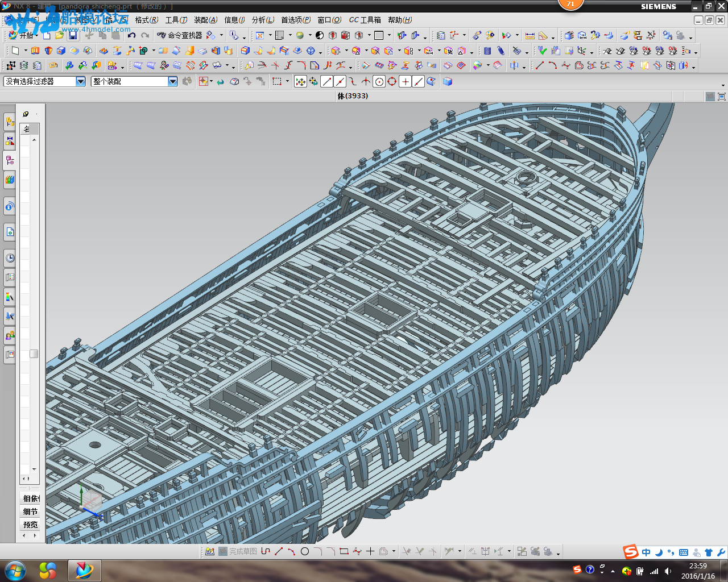Toggle enable snap points icon
Image resolution: width=728 pixels, height=582 pixels.
pos(300,81)
